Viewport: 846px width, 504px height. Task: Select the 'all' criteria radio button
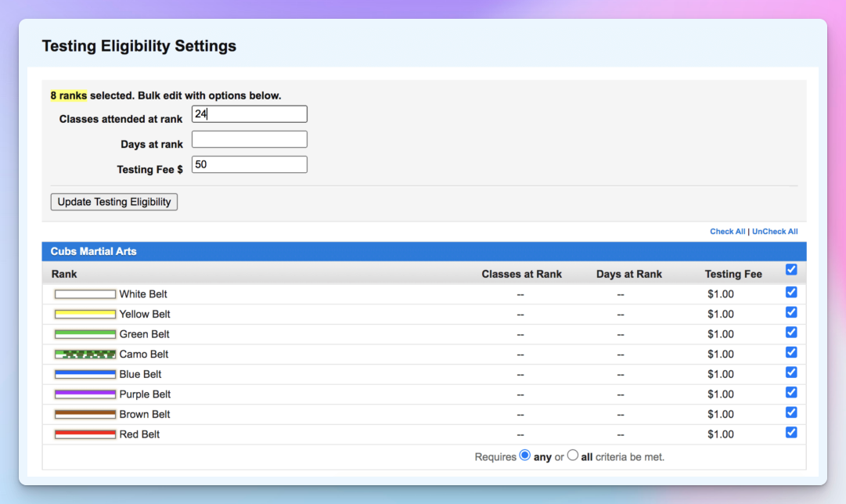572,455
